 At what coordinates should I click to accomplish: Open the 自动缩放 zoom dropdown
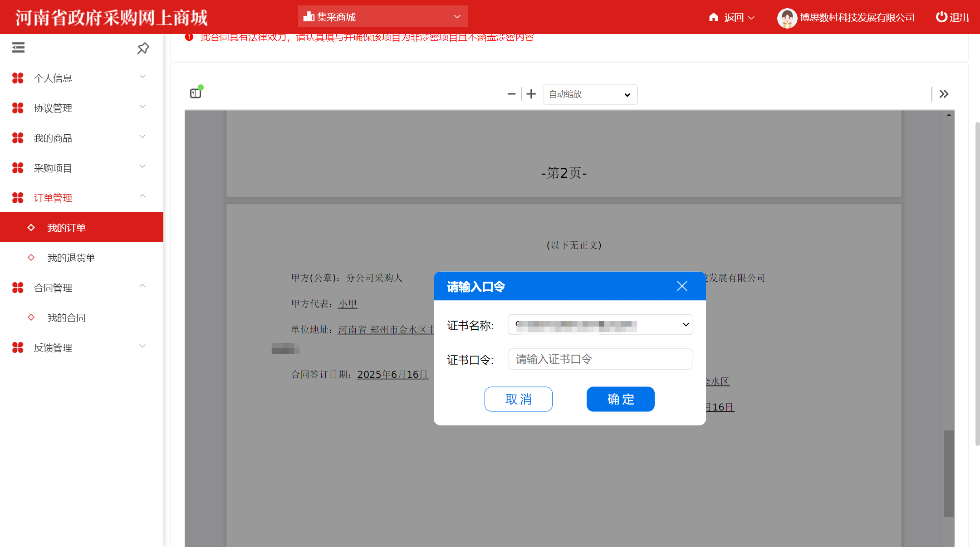pyautogui.click(x=590, y=94)
